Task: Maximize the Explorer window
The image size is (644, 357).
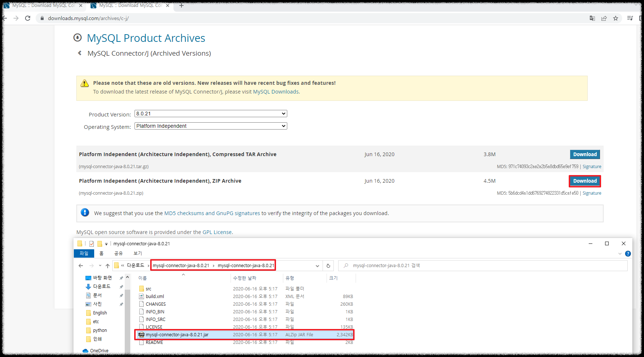Action: 607,243
